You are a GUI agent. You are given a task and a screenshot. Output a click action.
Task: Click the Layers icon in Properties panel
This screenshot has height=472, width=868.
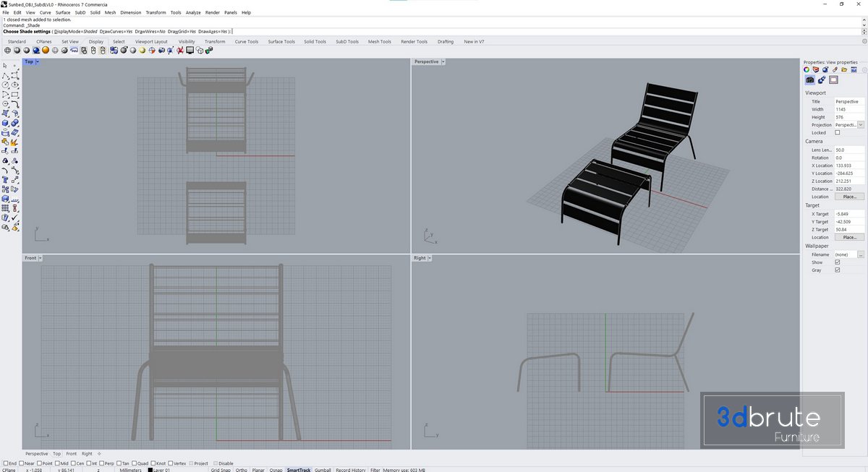(x=817, y=70)
